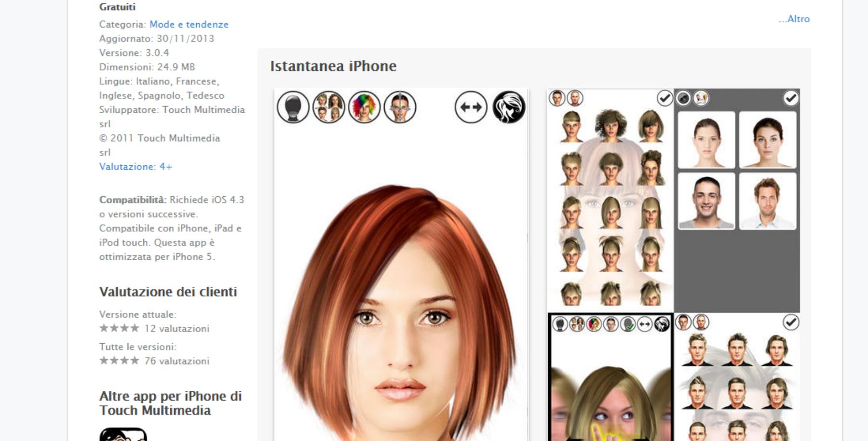Click the Dimensioni: 24.9 MB line

pos(147,67)
